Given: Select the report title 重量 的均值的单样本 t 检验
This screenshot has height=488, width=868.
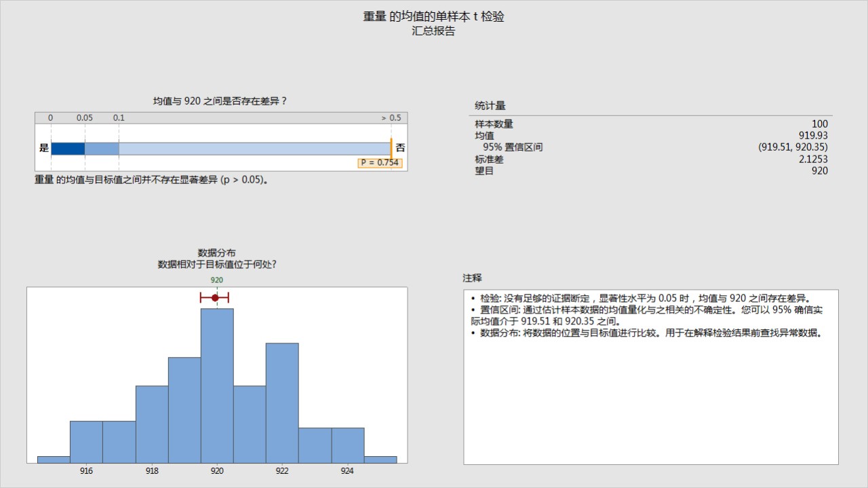Looking at the screenshot, I should [433, 16].
